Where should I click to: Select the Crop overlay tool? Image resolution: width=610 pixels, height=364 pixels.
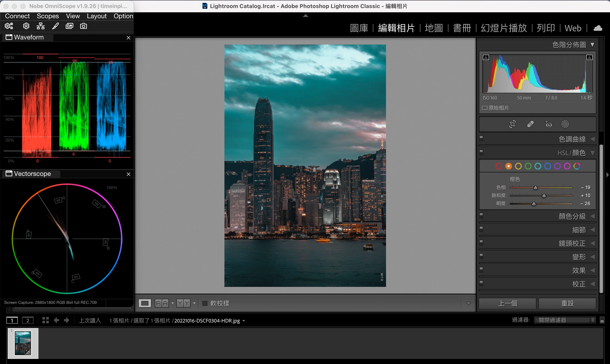point(512,124)
